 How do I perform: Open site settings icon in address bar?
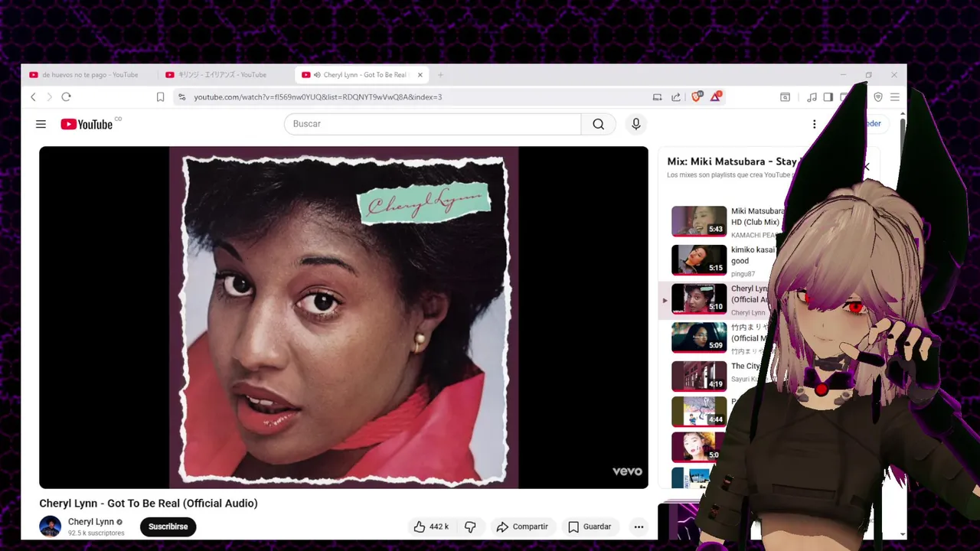[x=181, y=97]
